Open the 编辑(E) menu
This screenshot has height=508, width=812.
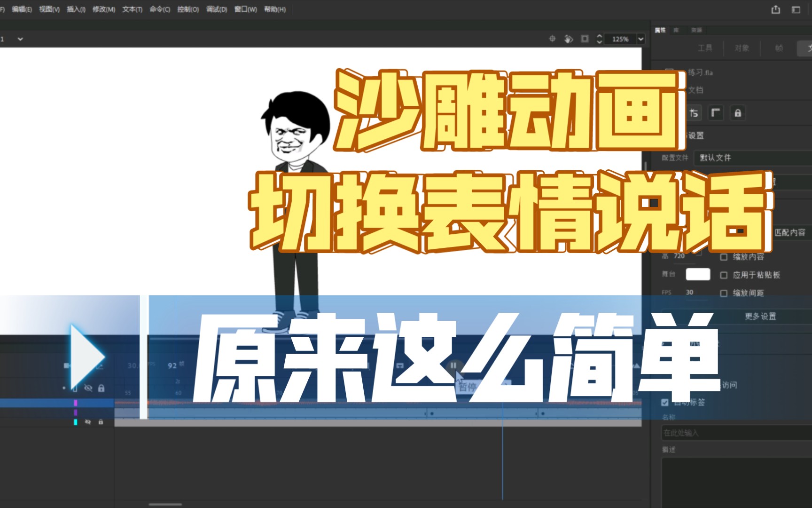pyautogui.click(x=22, y=9)
